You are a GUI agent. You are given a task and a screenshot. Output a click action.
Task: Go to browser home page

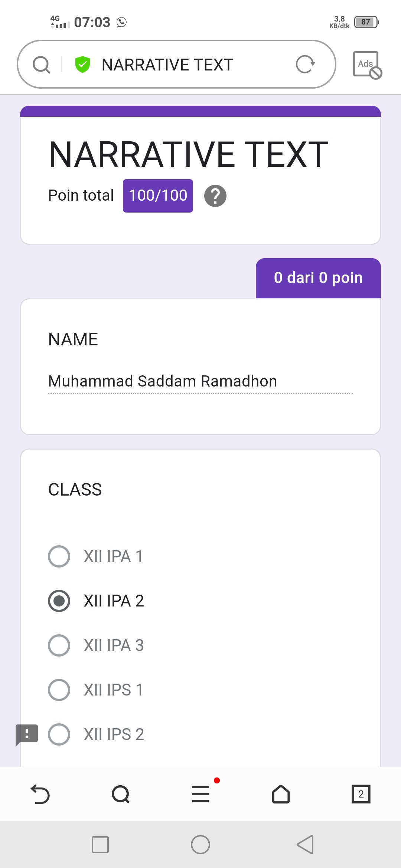click(281, 794)
